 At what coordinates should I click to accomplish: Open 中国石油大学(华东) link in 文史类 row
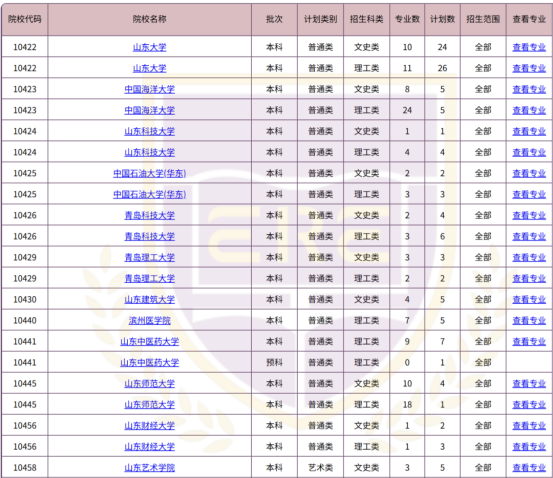(149, 173)
